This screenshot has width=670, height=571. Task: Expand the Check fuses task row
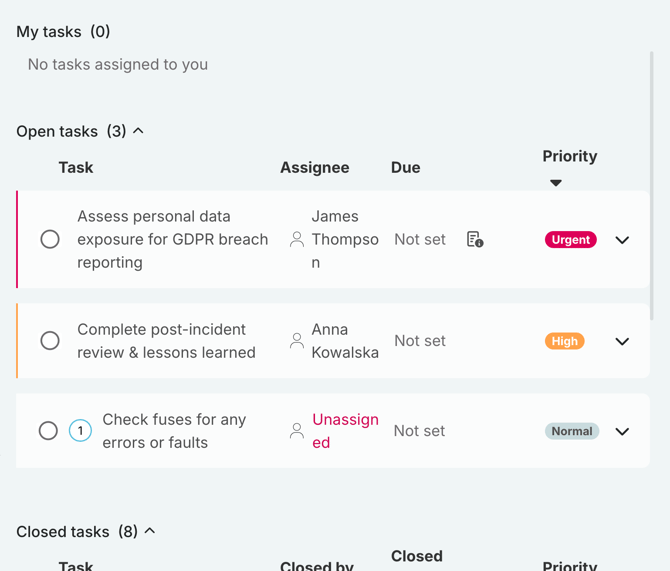[x=622, y=431]
